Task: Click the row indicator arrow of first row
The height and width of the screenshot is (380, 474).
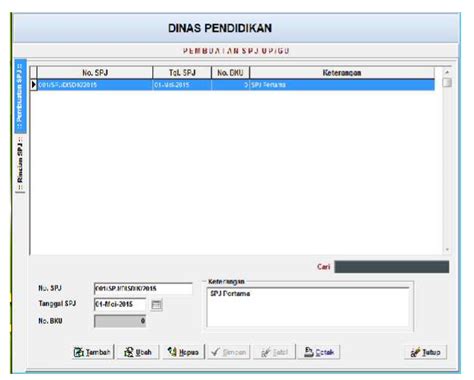Action: click(x=34, y=85)
